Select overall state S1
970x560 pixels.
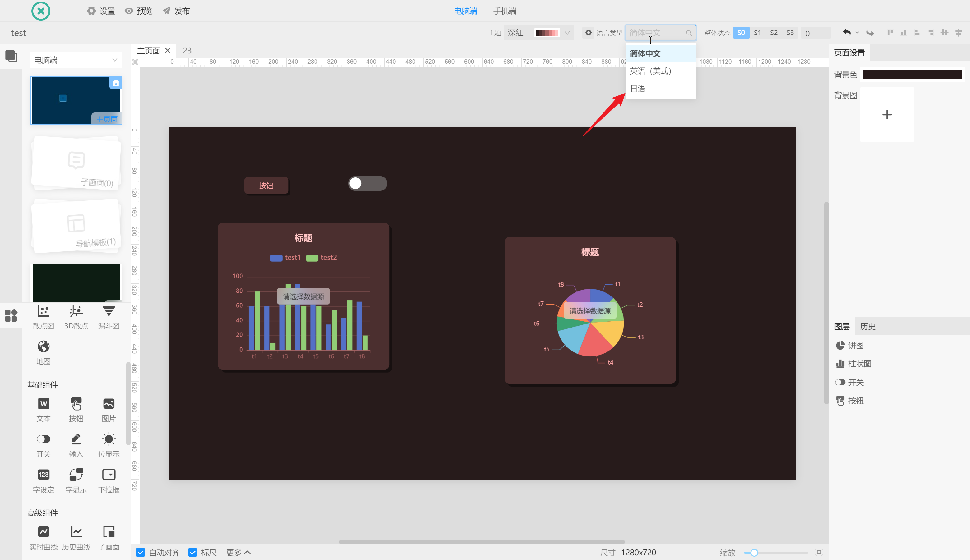(757, 33)
